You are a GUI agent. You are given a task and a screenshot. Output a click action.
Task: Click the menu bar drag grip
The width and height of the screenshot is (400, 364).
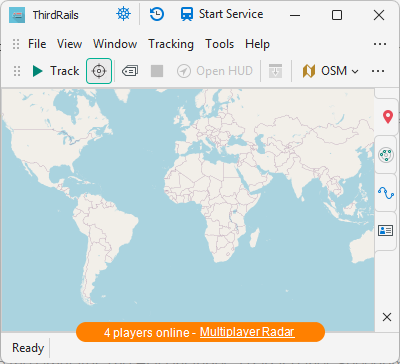16,44
